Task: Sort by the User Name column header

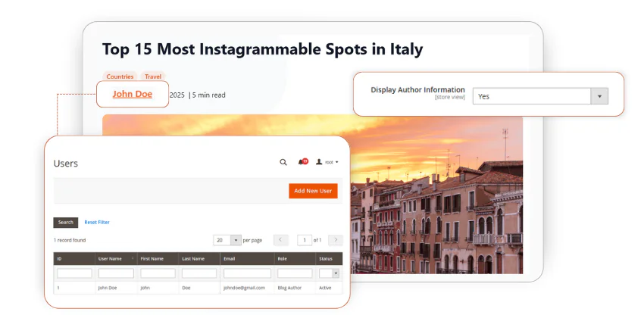Action: [115, 259]
